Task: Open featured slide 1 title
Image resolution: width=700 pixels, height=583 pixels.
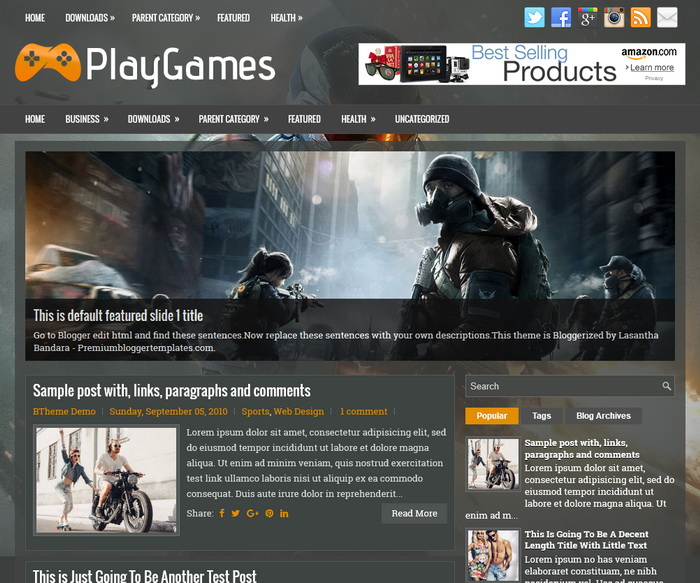Action: coord(118,316)
